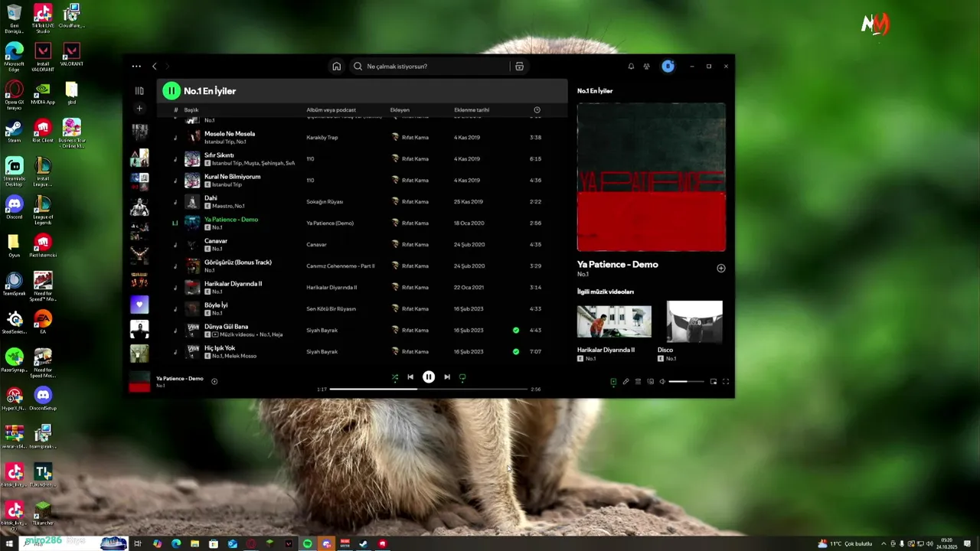The image size is (980, 551).
Task: Open the browse icon next to search
Action: click(519, 67)
